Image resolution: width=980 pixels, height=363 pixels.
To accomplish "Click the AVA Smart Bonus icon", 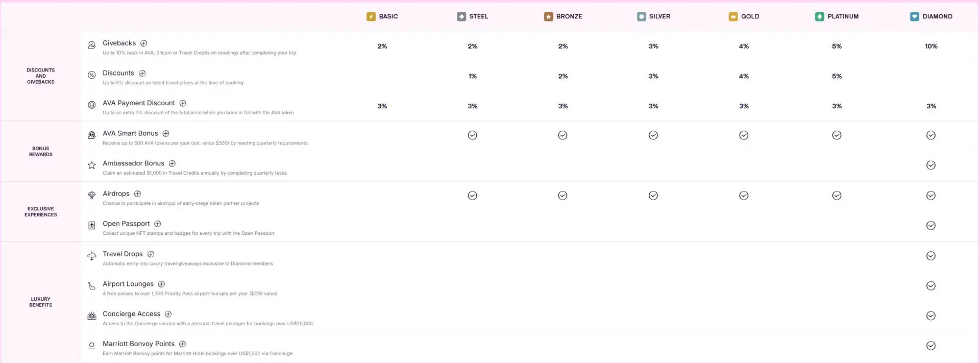I will pyautogui.click(x=92, y=135).
